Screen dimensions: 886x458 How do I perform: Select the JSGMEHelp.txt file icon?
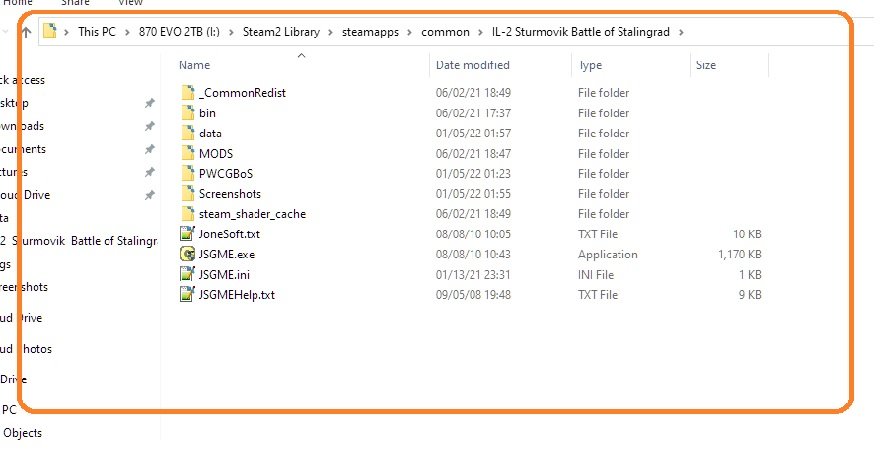[187, 294]
